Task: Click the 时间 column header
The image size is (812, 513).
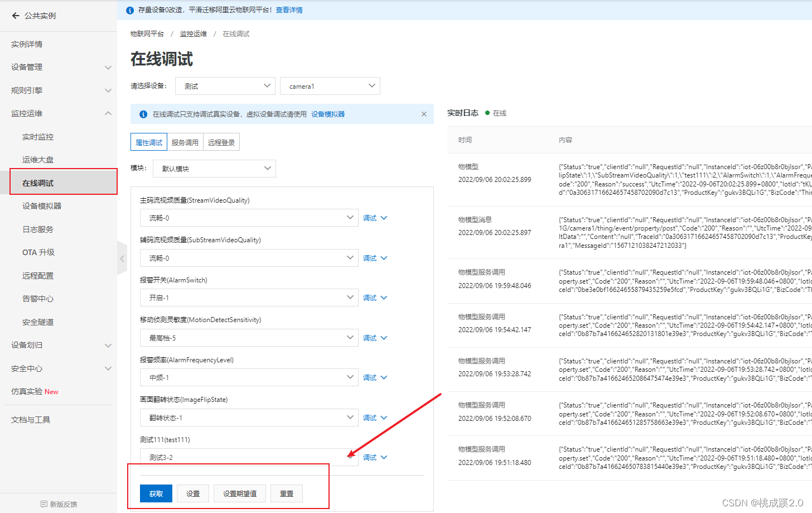Action: (x=465, y=140)
